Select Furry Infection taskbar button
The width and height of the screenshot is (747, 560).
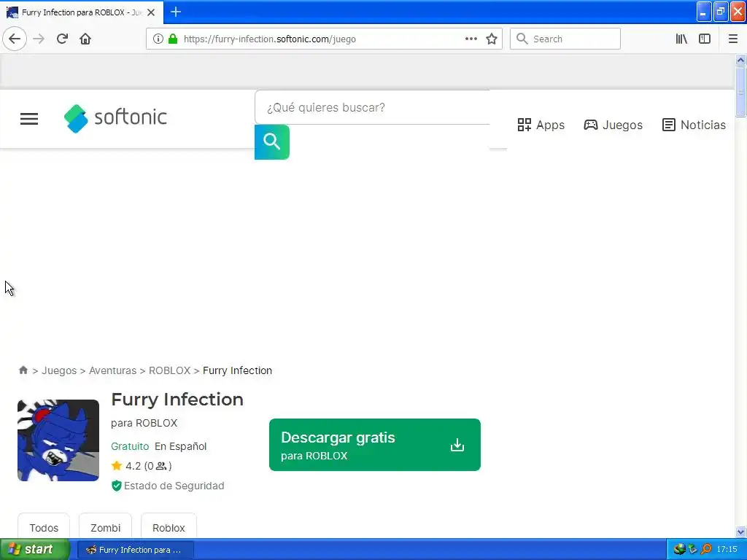(135, 550)
